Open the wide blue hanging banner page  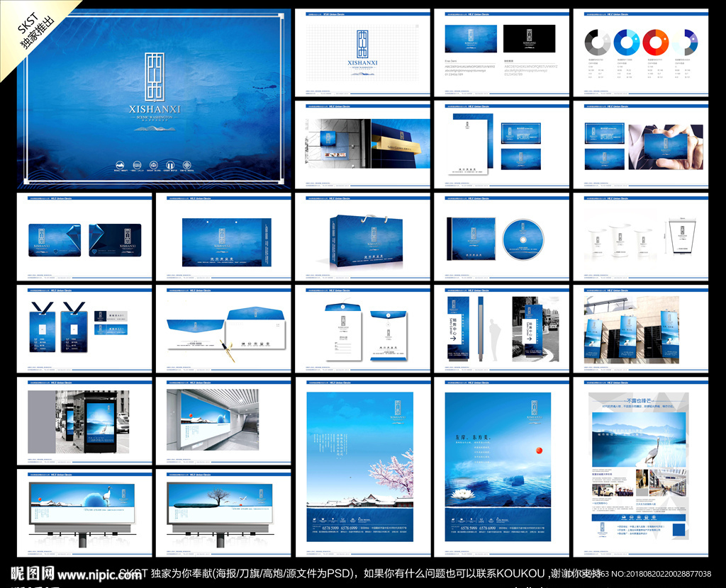click(x=223, y=237)
